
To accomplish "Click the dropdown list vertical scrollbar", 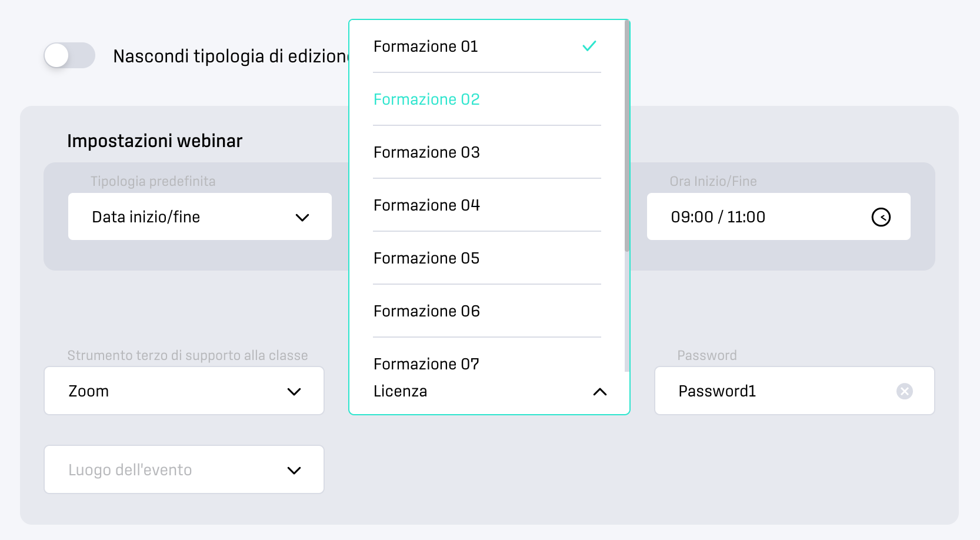I will click(627, 136).
